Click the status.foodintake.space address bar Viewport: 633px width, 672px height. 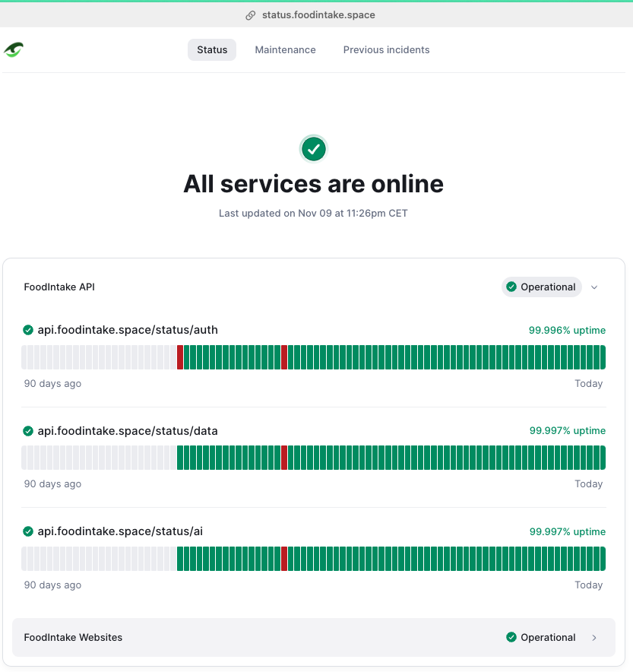(316, 15)
